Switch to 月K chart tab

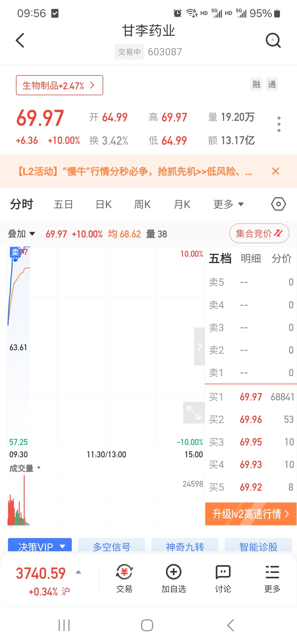(x=182, y=204)
